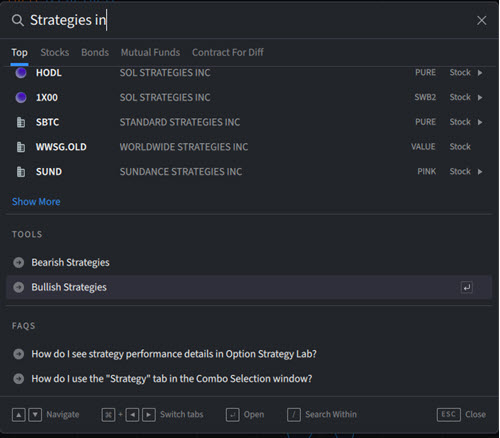The width and height of the screenshot is (500, 438).
Task: Click SUNDANCE STRATEGIES INC company name
Action: tap(181, 172)
